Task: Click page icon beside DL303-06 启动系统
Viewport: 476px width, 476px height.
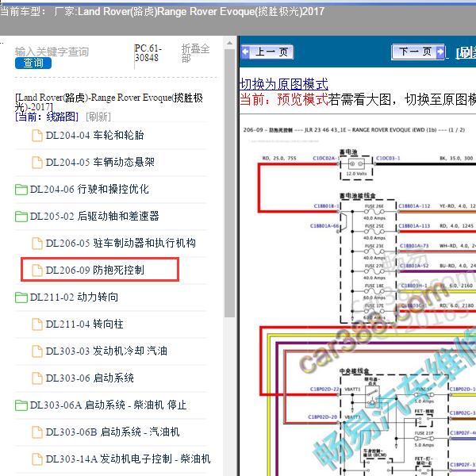Action: point(37,378)
